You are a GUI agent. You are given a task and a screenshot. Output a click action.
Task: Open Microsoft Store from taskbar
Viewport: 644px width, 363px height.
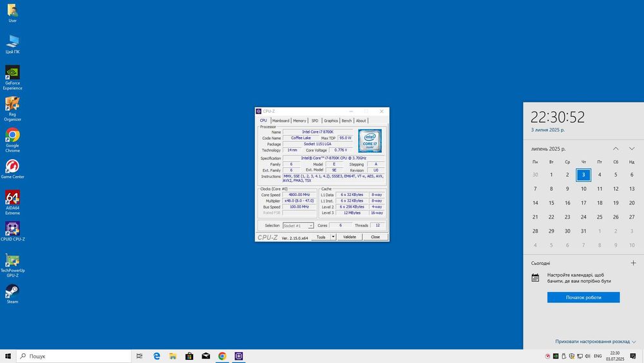coord(189,356)
